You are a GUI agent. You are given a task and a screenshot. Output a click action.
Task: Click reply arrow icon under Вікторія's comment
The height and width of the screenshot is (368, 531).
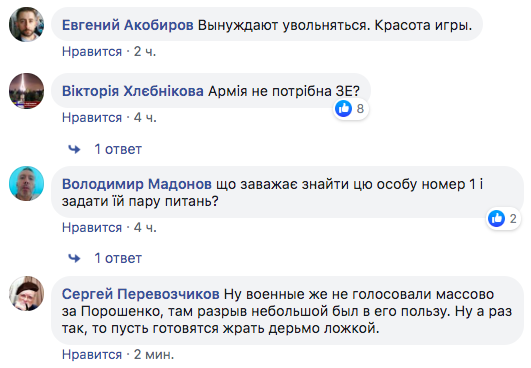pos(74,149)
